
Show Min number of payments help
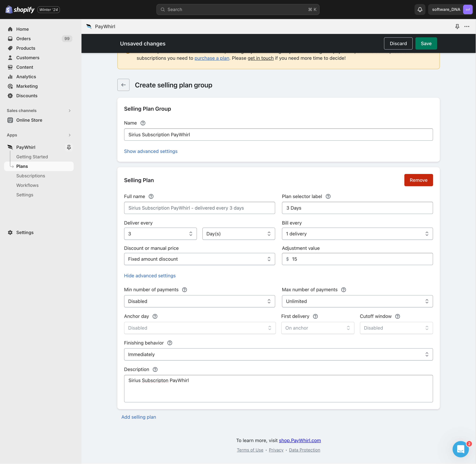[185, 290]
